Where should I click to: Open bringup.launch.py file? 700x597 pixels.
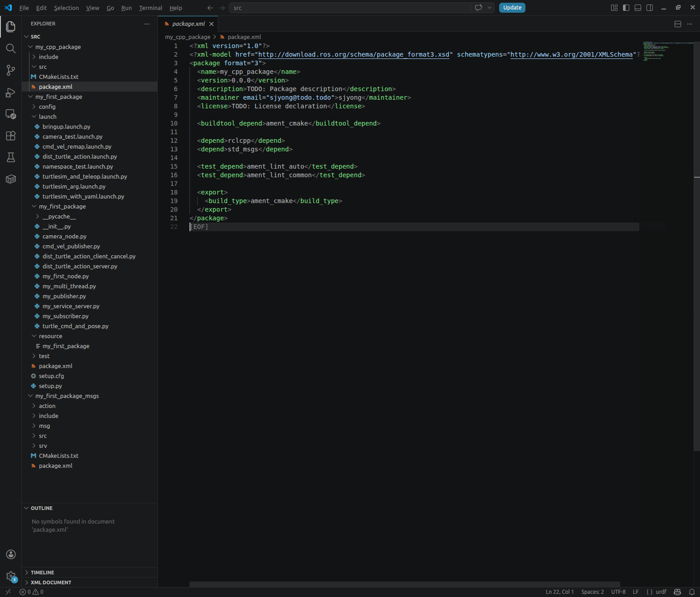click(89, 126)
